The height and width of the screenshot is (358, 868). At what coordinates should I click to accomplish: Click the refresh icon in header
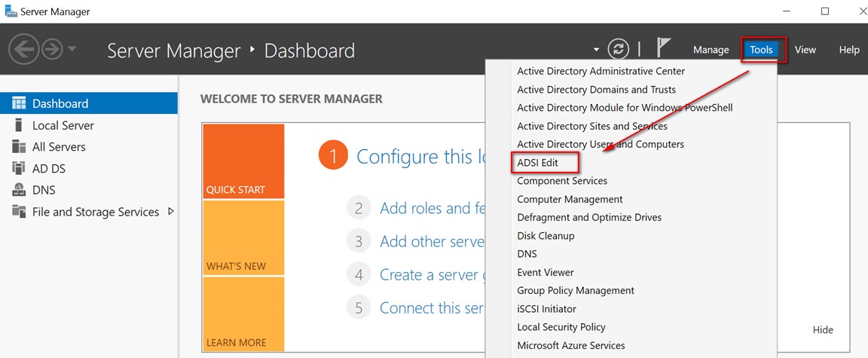619,49
